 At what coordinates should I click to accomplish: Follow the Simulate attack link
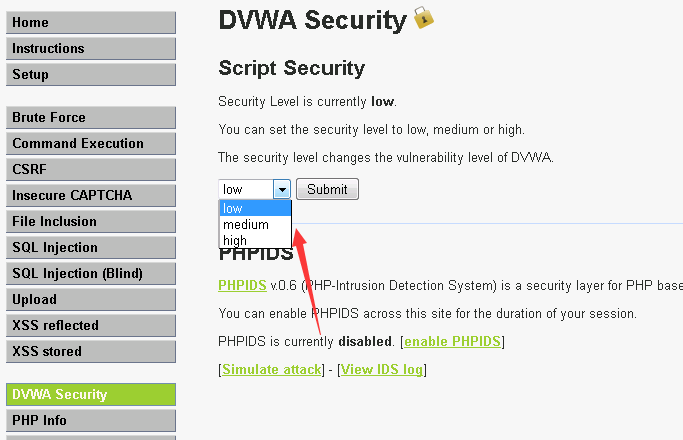[272, 369]
